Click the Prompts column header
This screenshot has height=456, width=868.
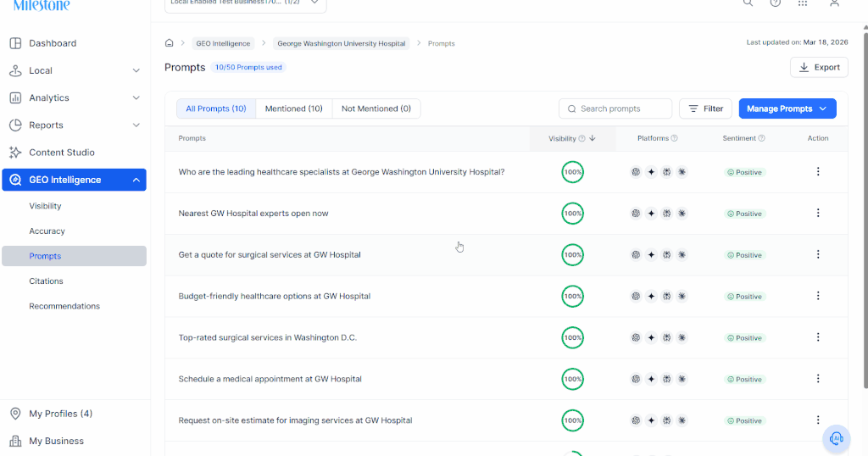(x=192, y=138)
